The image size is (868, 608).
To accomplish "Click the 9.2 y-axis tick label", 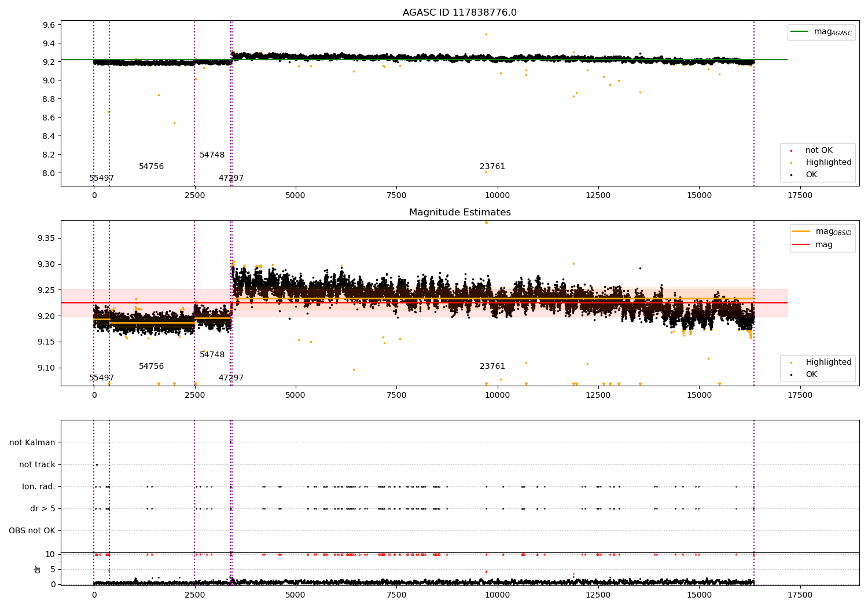I will 49,62.
